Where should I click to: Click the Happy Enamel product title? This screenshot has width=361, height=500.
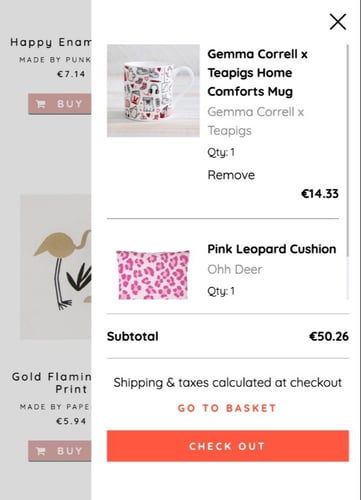(x=51, y=42)
